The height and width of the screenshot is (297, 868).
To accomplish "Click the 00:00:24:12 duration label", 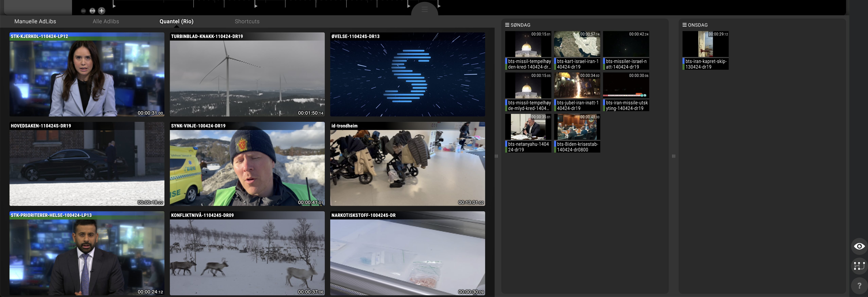I will 150,292.
